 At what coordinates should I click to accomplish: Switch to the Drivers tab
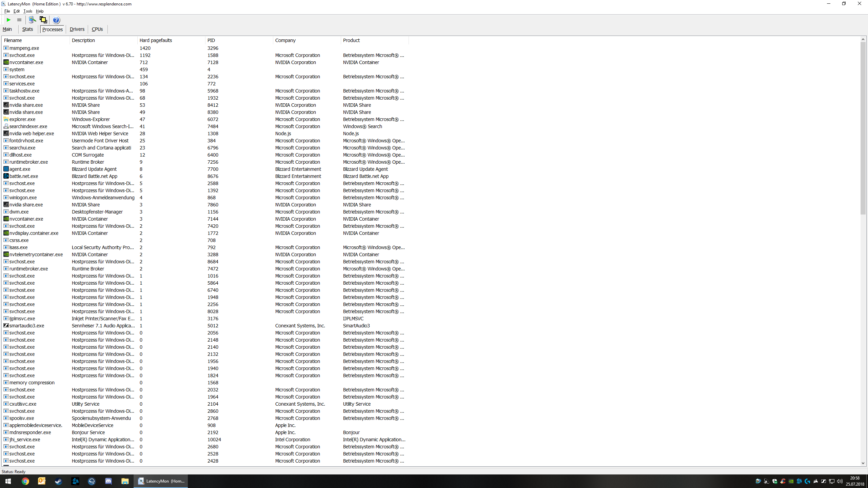[x=77, y=29]
